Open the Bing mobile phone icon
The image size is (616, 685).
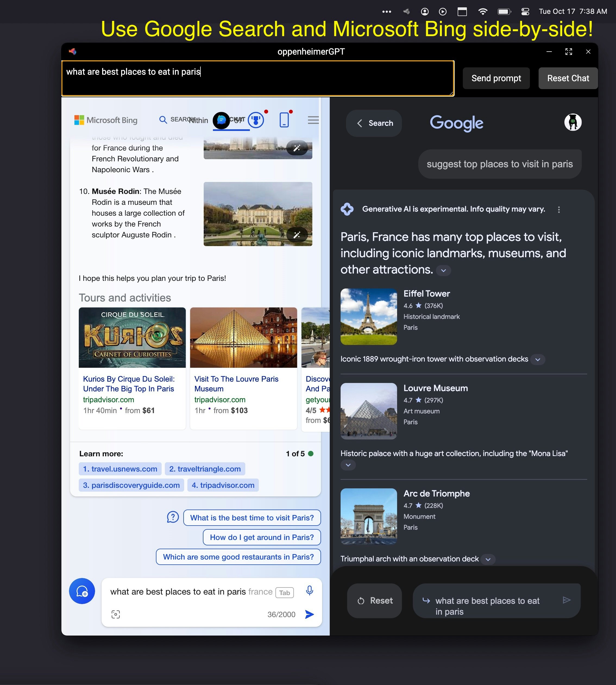(284, 120)
